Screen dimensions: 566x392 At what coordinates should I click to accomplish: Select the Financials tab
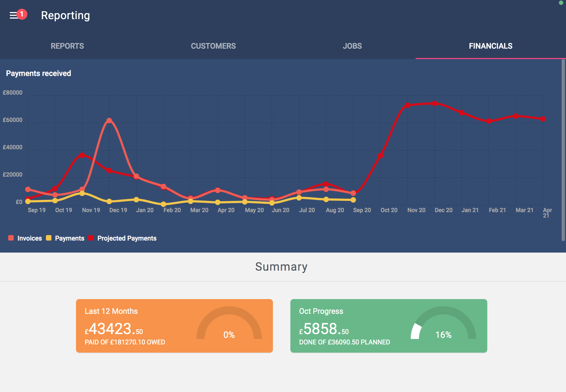pyautogui.click(x=491, y=46)
